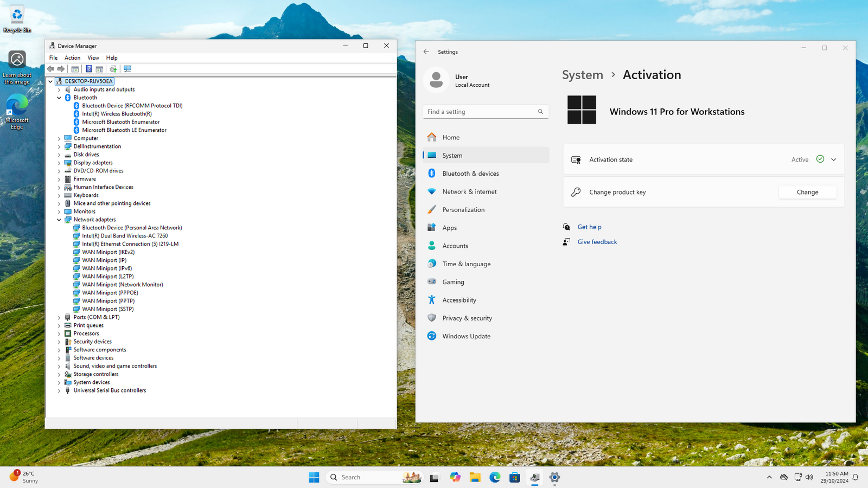Expand Universal Serial Bus controllers
This screenshot has height=488, width=868.
pyautogui.click(x=59, y=390)
